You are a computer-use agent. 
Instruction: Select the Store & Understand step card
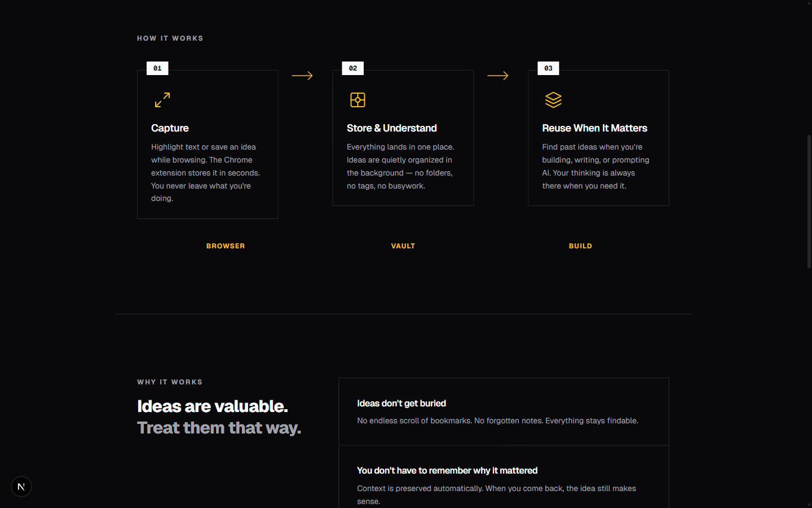click(x=403, y=138)
